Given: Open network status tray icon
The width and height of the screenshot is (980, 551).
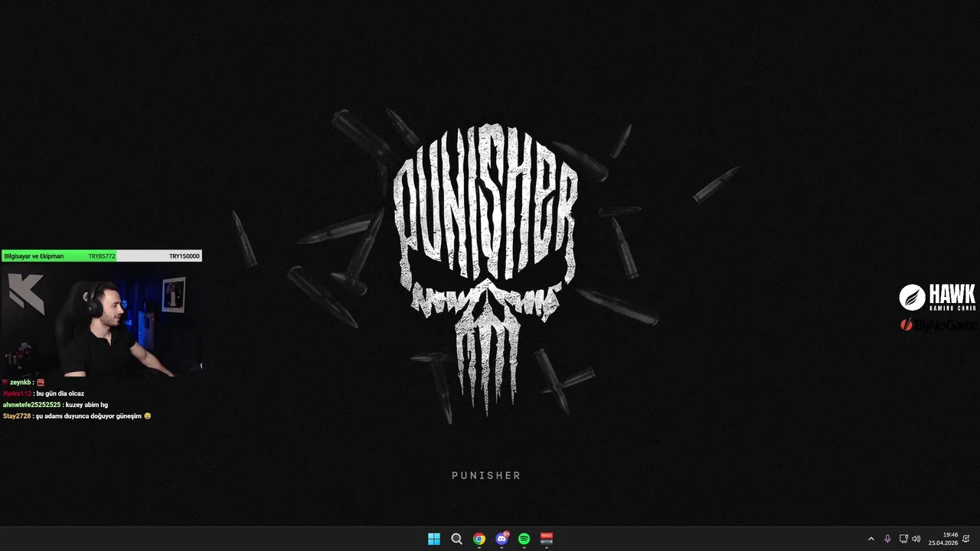Looking at the screenshot, I should pos(903,539).
